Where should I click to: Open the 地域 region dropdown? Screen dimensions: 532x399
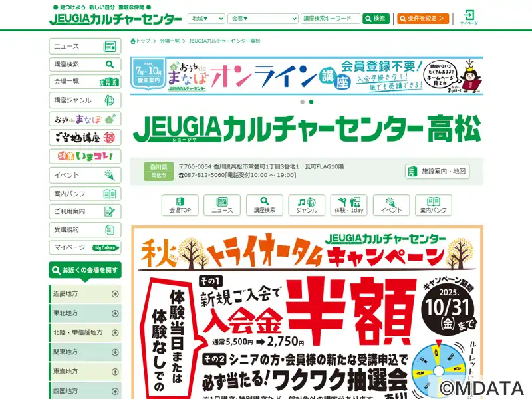[206, 19]
